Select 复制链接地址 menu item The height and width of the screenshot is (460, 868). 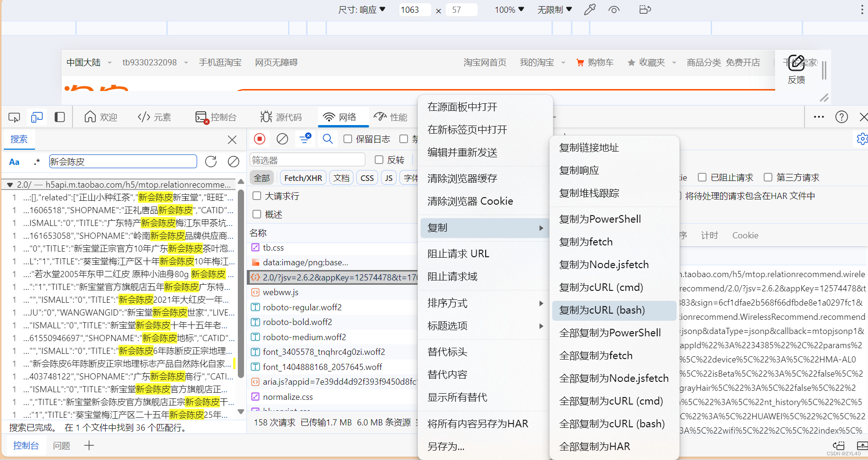[x=614, y=148]
